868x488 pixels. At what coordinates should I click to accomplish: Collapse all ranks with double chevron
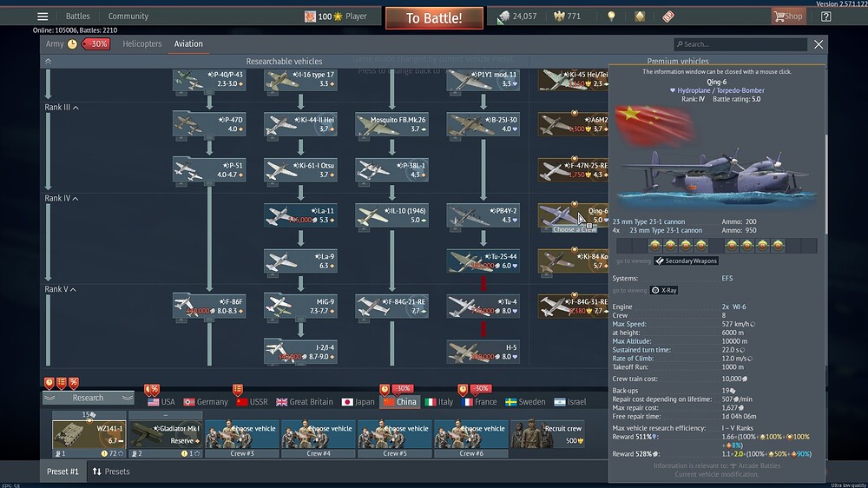48,61
